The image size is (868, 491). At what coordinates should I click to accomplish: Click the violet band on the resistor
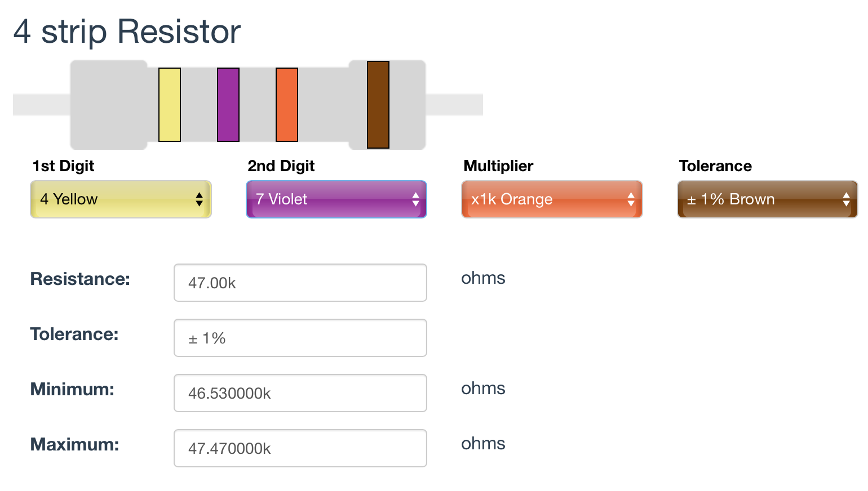coord(228,105)
